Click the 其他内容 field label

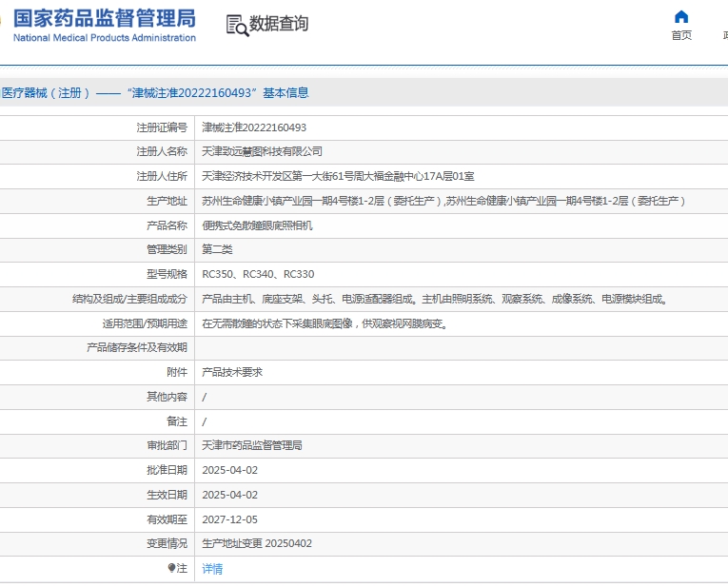tap(167, 397)
